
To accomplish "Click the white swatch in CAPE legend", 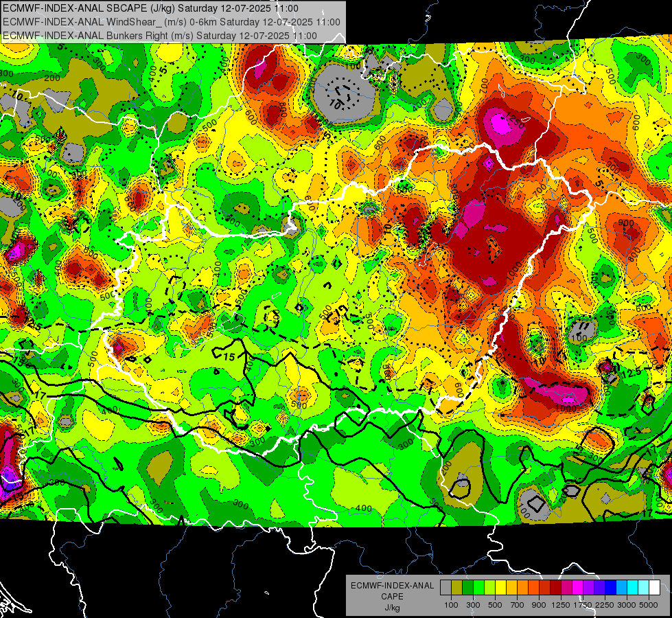I will pyautogui.click(x=654, y=587).
